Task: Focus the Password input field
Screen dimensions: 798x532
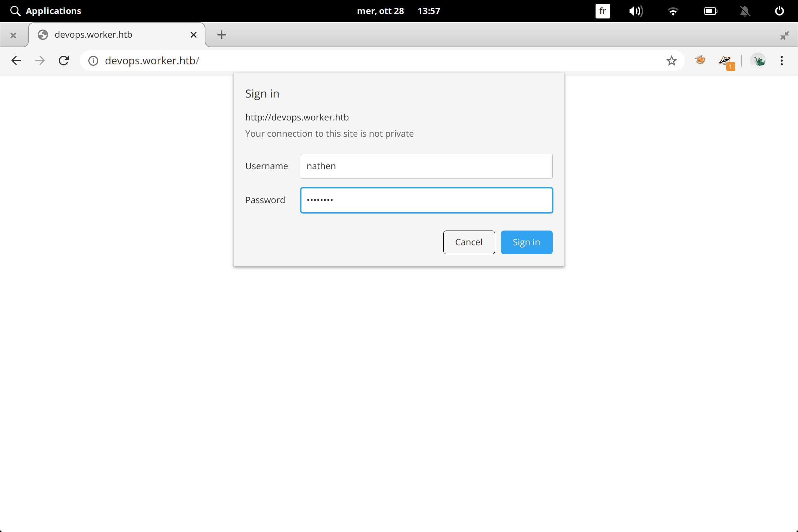Action: 426,200
